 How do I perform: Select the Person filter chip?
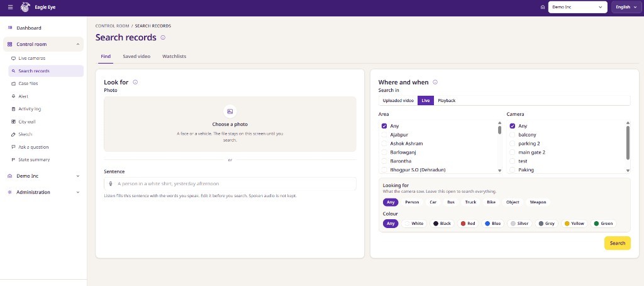click(412, 202)
